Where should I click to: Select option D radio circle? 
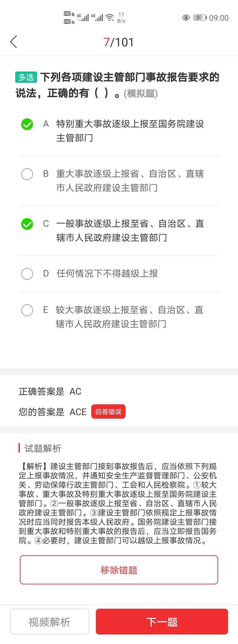pyautogui.click(x=27, y=274)
